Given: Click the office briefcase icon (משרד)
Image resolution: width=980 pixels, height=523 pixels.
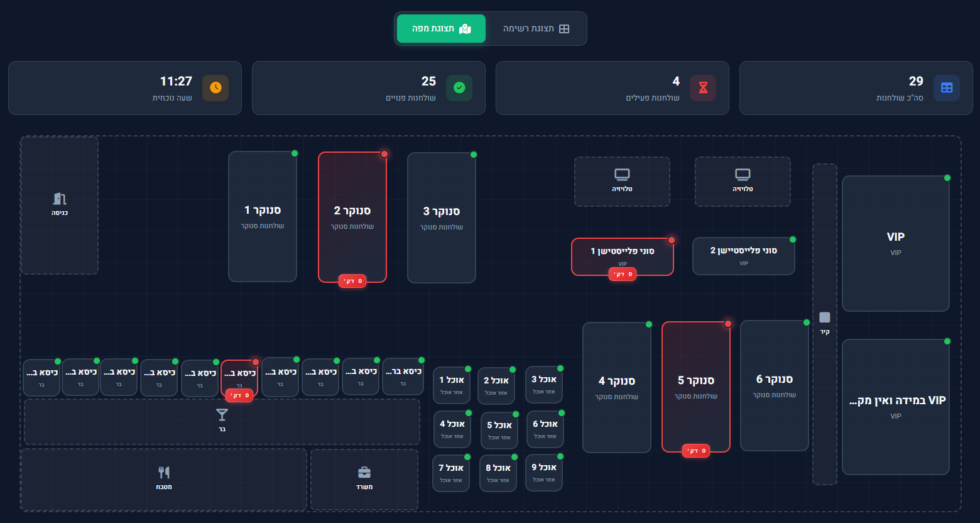Looking at the screenshot, I should (x=364, y=473).
